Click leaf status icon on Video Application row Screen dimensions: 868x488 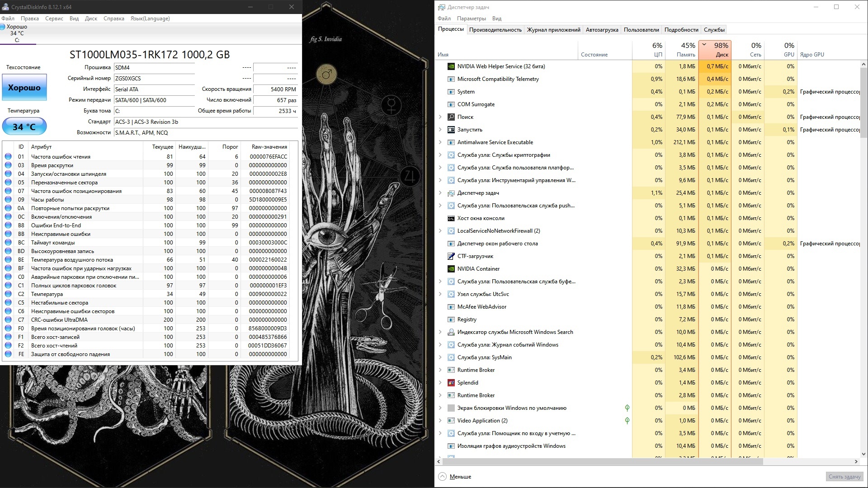pyautogui.click(x=627, y=421)
